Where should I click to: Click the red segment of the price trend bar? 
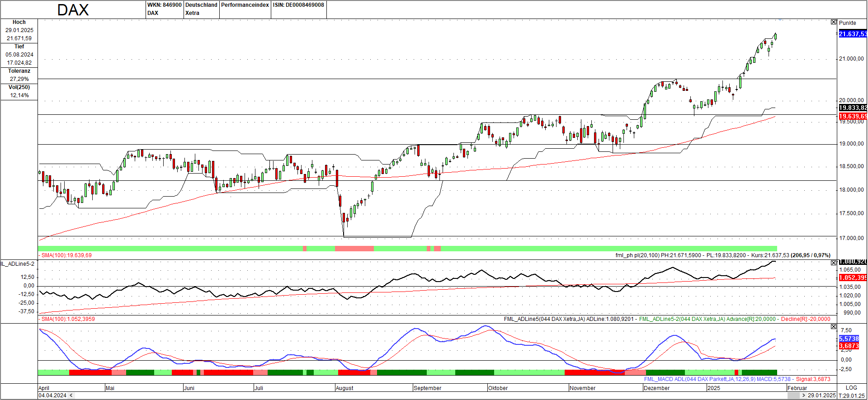coord(354,249)
